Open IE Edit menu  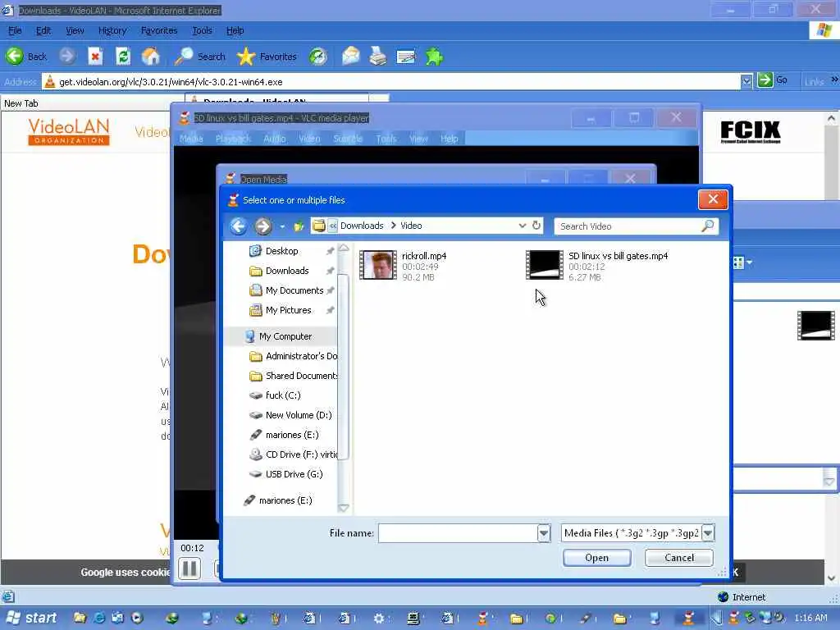(43, 30)
